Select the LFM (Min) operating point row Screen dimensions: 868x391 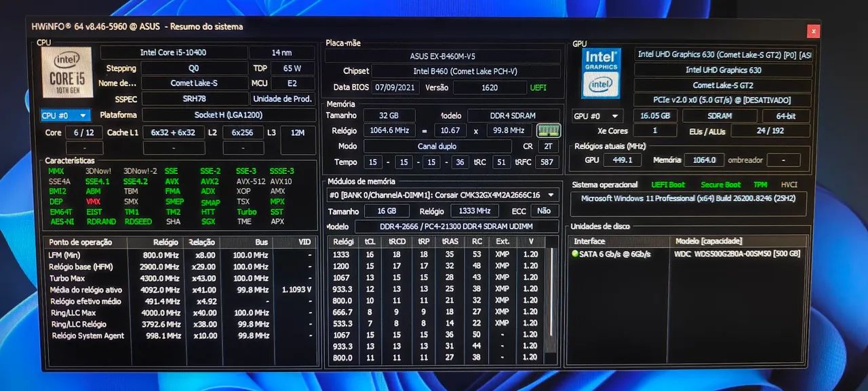click(x=181, y=255)
